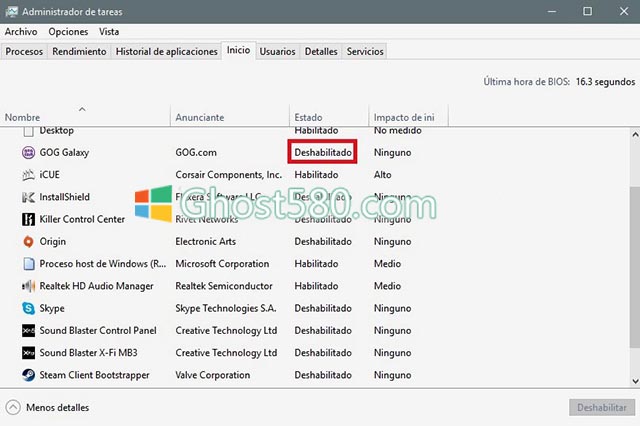The width and height of the screenshot is (640, 426).
Task: Click the Origin orange icon
Action: point(28,242)
